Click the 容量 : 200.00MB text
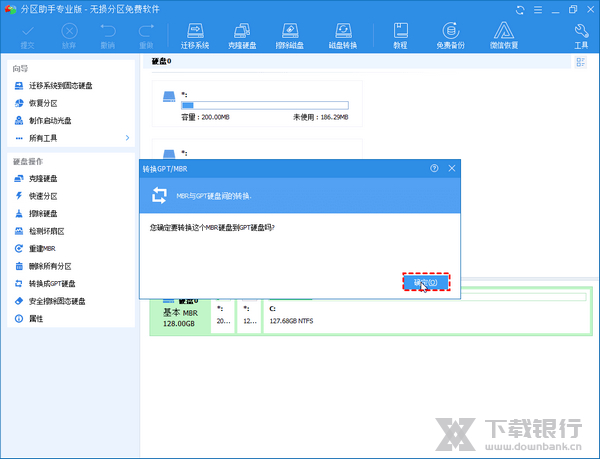The height and width of the screenshot is (459, 600). tap(205, 117)
